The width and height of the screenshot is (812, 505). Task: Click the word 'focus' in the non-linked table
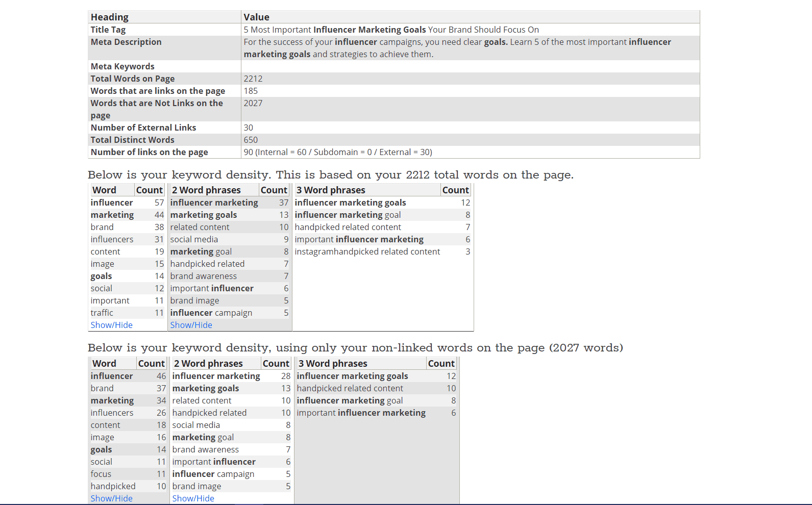[101, 474]
